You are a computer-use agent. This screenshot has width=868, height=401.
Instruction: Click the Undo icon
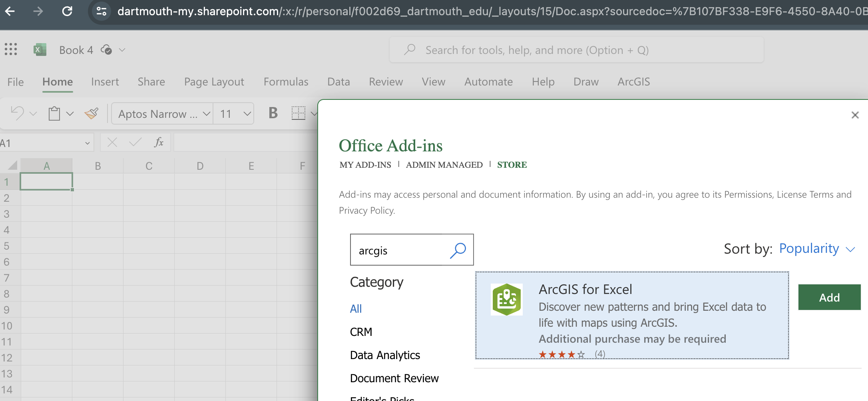[x=17, y=113]
